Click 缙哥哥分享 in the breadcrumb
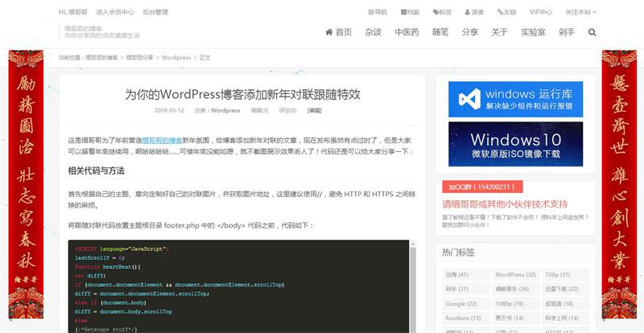Viewport: 644px width, 333px height. [x=139, y=57]
